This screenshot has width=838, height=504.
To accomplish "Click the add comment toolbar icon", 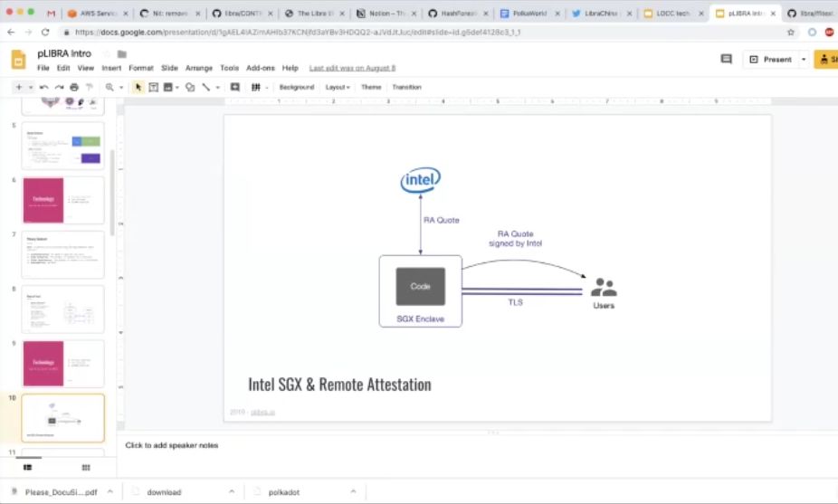I will point(234,87).
